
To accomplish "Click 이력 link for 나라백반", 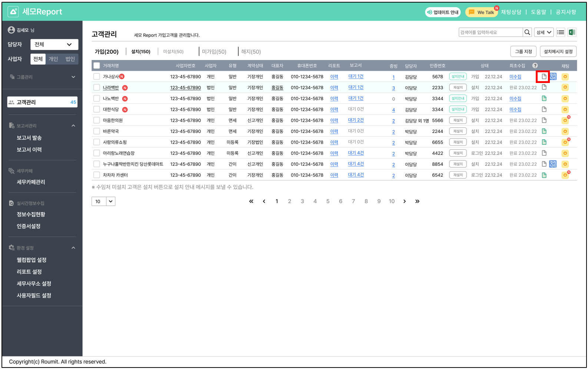I will [x=334, y=88].
